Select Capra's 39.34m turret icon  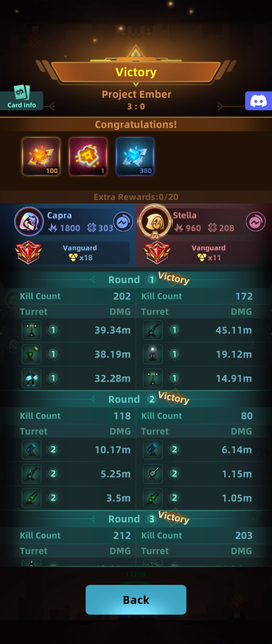tap(31, 330)
